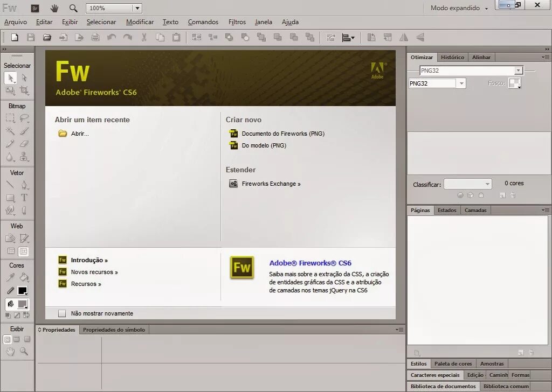Swap stroke and fill colors

(x=26, y=316)
